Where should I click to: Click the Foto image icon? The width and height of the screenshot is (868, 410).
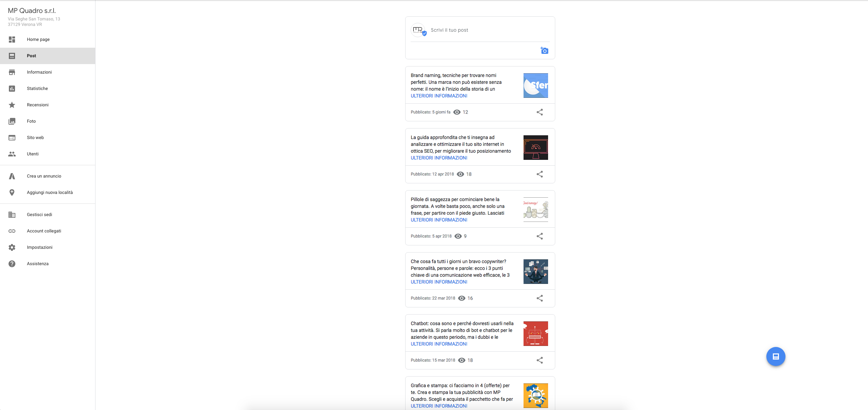(x=12, y=121)
